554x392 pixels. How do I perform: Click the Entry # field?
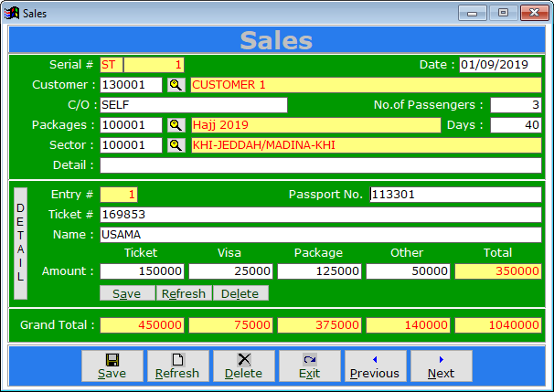tap(119, 195)
